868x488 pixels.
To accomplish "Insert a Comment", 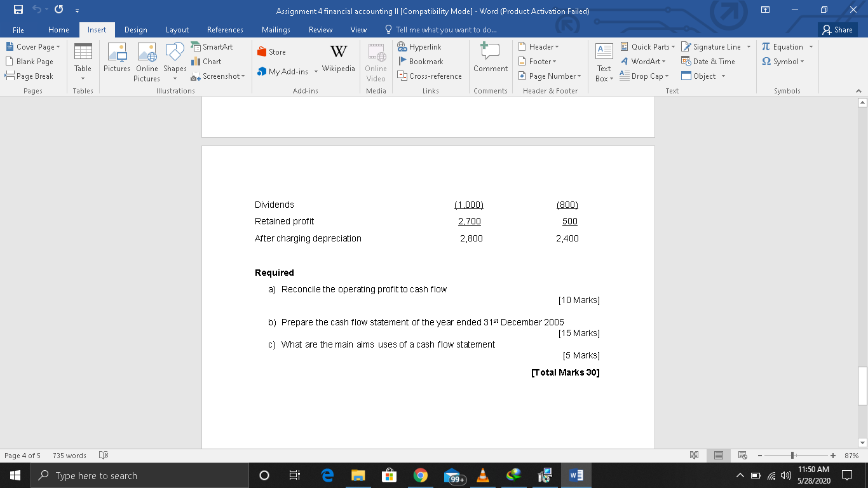I will [x=490, y=61].
